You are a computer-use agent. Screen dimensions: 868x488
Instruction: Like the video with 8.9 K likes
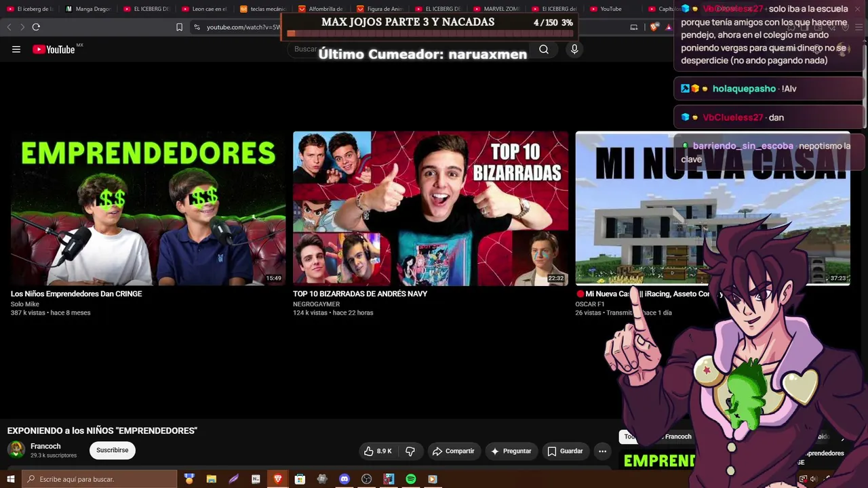pyautogui.click(x=378, y=451)
